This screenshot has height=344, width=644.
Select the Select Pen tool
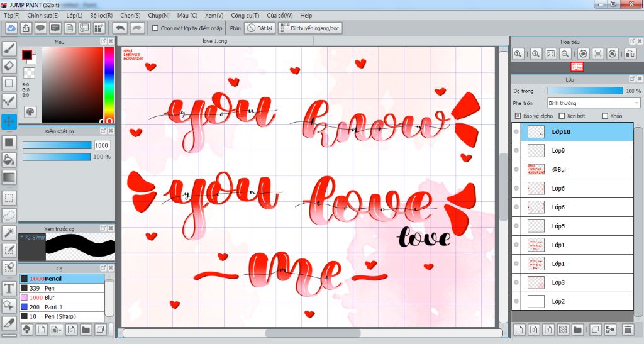click(9, 250)
